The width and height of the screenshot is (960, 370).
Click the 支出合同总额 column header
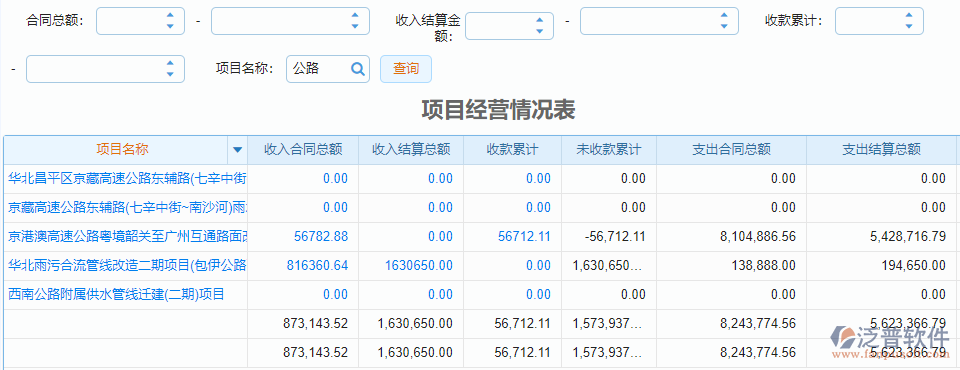point(731,149)
